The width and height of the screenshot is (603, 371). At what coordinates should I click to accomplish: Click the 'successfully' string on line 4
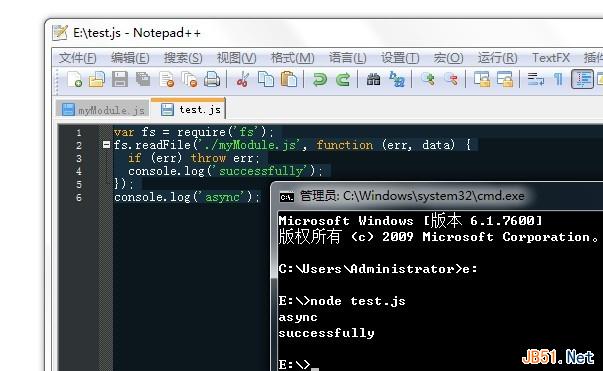[x=262, y=171]
